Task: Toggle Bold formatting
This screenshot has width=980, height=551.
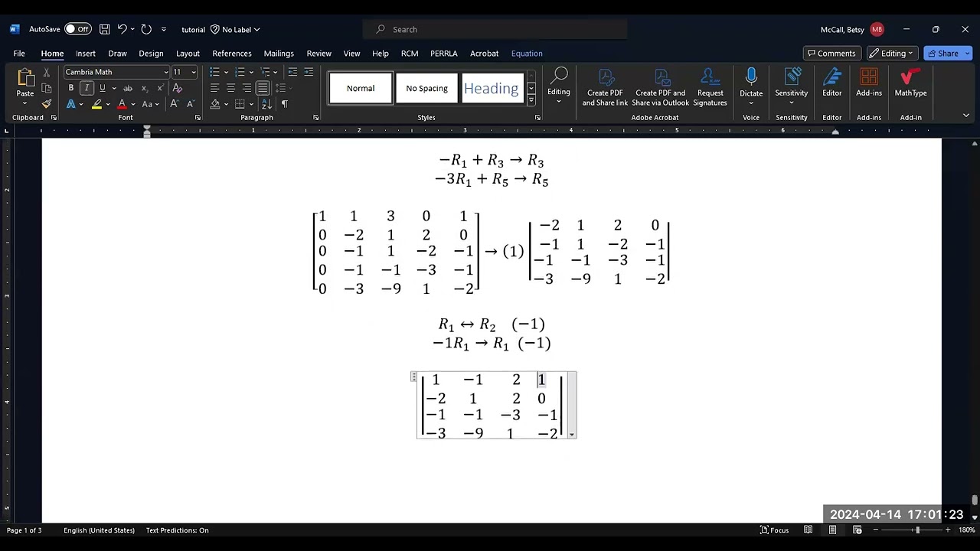Action: (71, 88)
